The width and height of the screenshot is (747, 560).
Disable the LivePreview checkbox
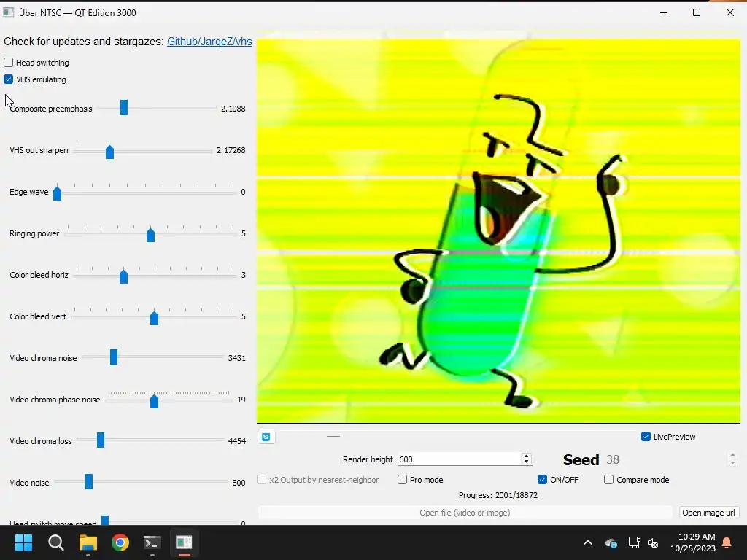click(646, 437)
